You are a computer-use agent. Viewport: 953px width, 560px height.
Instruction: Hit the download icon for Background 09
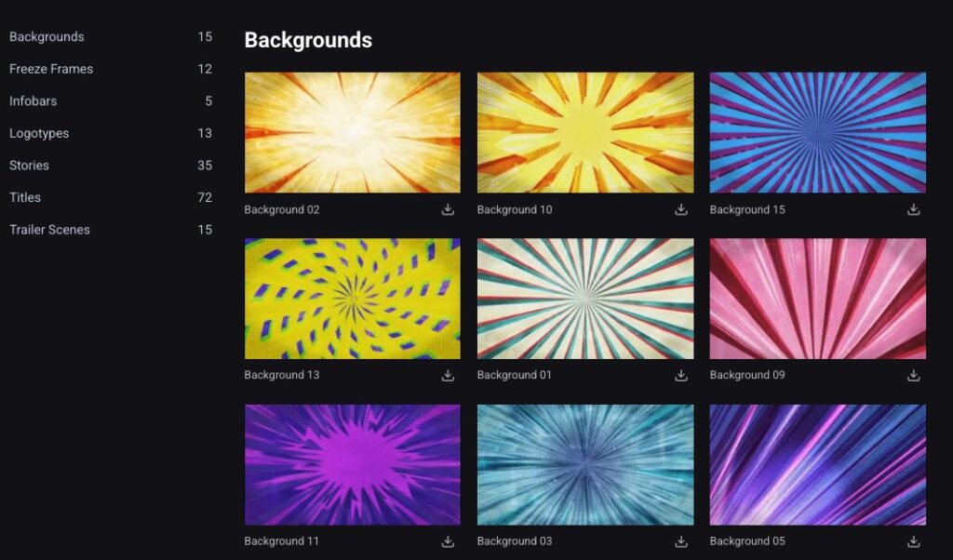[x=914, y=375]
